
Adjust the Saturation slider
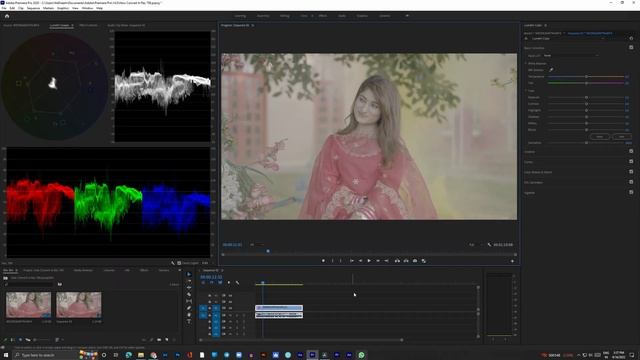[586, 143]
